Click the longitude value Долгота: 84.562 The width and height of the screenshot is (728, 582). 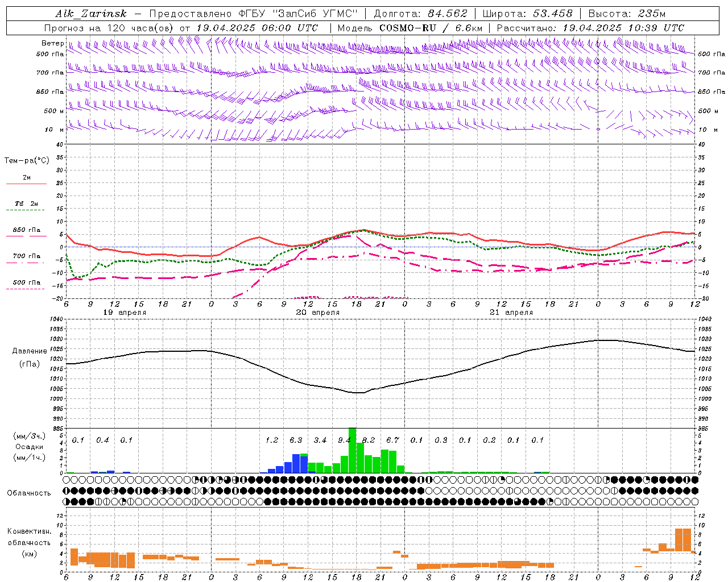point(421,14)
